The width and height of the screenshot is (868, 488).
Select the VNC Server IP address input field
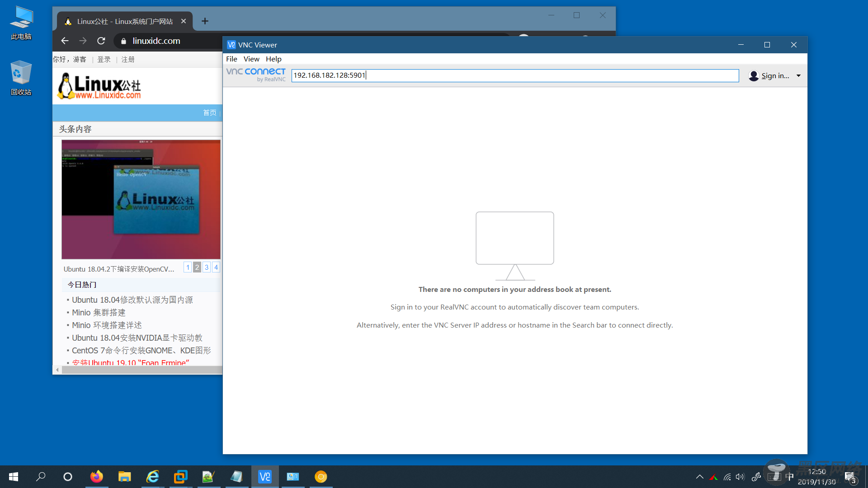coord(514,75)
